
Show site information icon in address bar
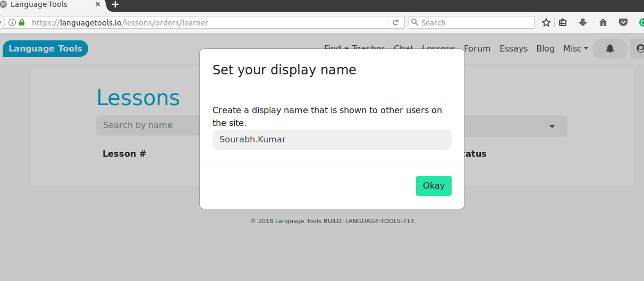12,23
